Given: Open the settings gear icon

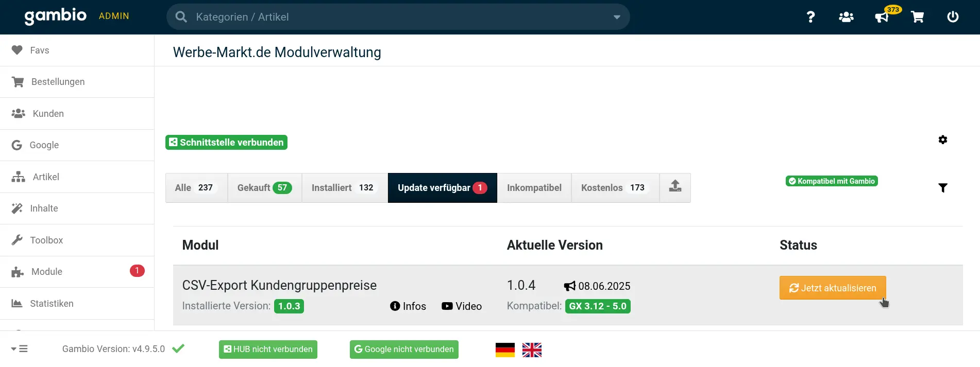Looking at the screenshot, I should [943, 139].
